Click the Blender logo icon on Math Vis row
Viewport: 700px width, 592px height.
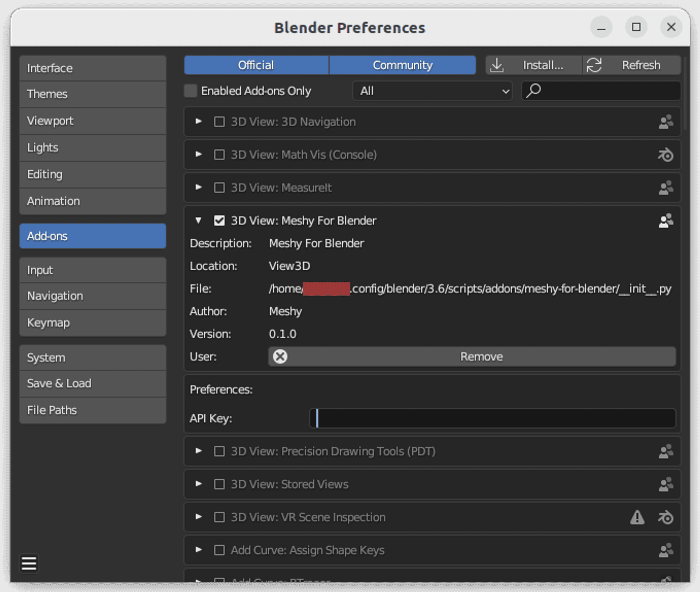(x=665, y=155)
